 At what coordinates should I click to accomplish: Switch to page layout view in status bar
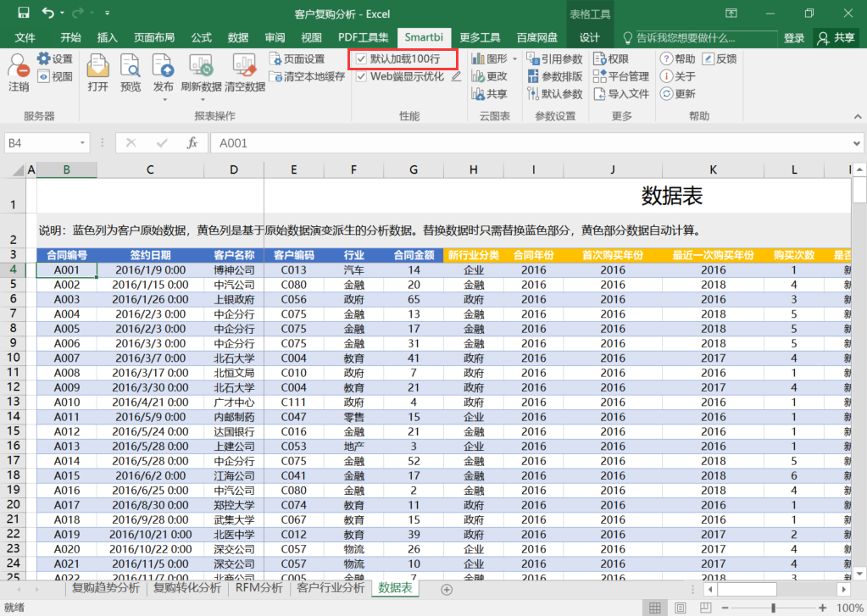point(679,608)
